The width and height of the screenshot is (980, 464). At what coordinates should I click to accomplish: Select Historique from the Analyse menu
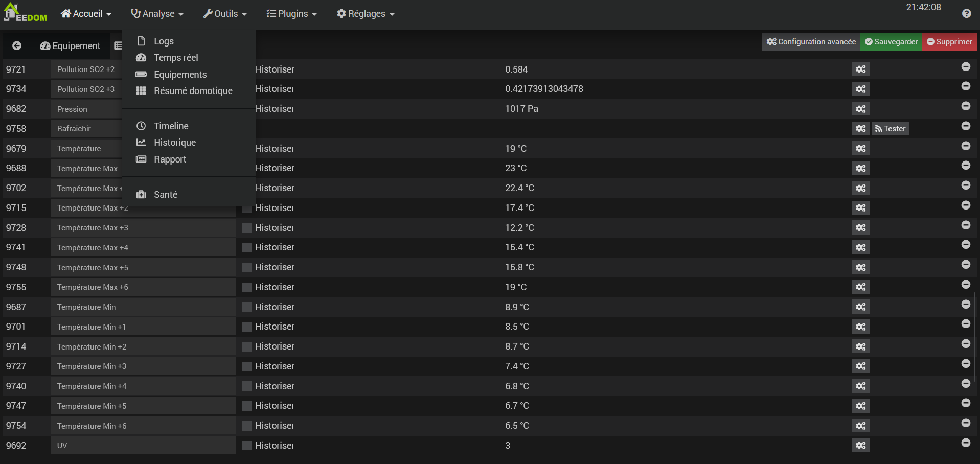(x=175, y=143)
